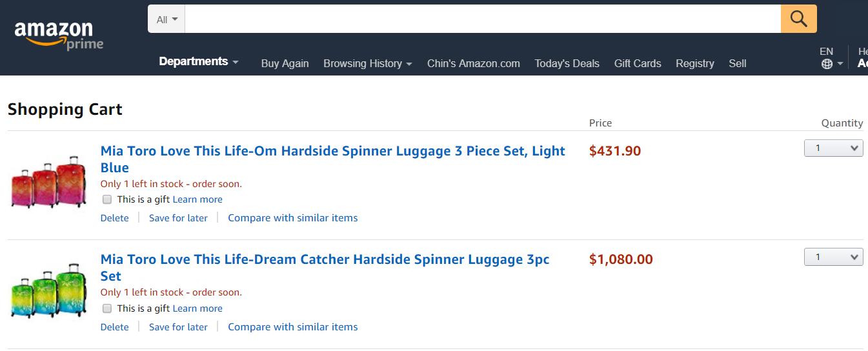Viewport: 868px width, 351px height.
Task: Click into the Amazon search field
Action: (482, 19)
